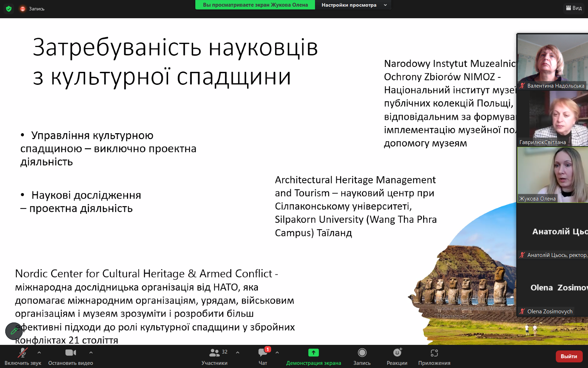Click the recording indicator beside Запись label
The width and height of the screenshot is (588, 368).
[22, 9]
